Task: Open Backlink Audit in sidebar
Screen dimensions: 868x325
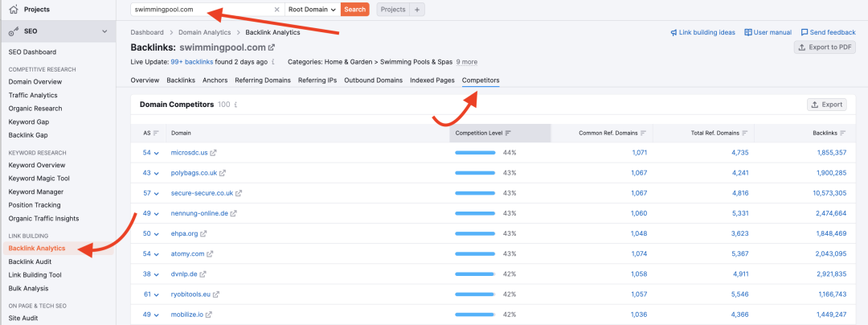Action: (x=30, y=262)
